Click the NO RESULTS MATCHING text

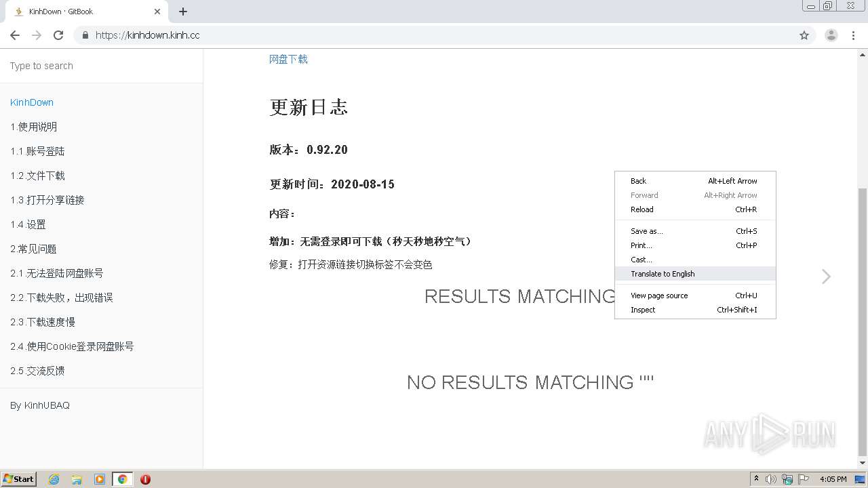[530, 382]
